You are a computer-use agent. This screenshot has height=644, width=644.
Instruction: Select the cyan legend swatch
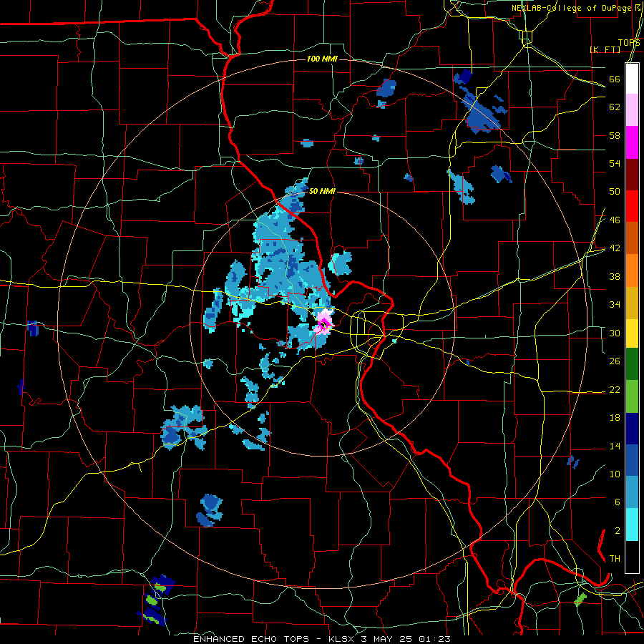632,524
